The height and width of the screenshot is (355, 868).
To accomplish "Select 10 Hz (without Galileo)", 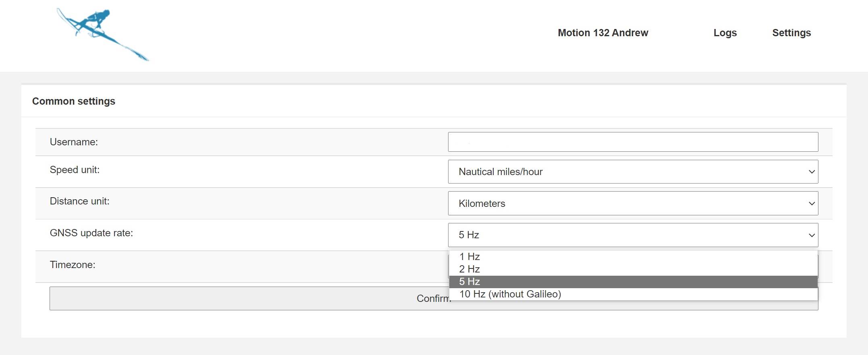I will tap(510, 294).
